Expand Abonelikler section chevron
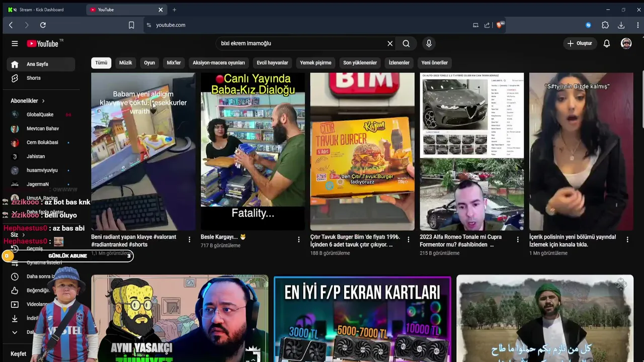This screenshot has height=362, width=644. tap(43, 101)
